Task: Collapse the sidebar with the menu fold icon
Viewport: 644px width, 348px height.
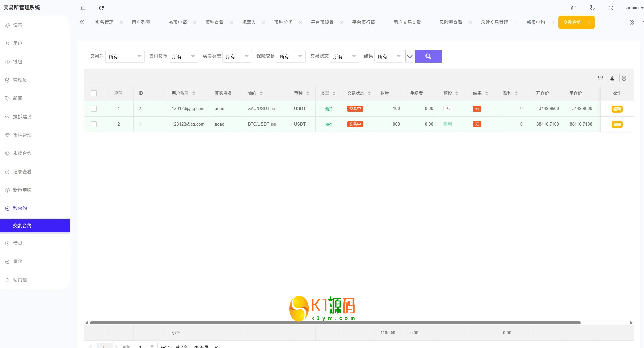Action: click(83, 8)
